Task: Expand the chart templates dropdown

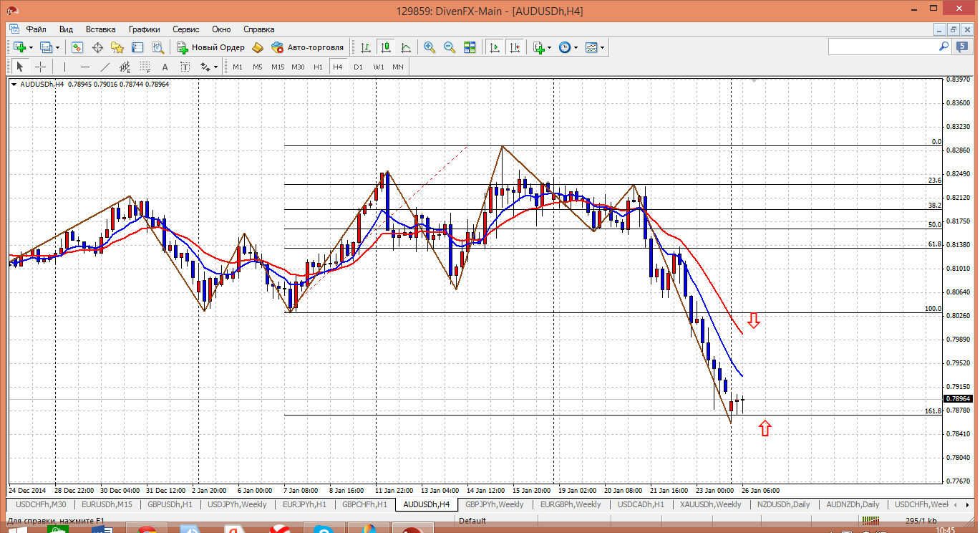Action: tap(603, 47)
